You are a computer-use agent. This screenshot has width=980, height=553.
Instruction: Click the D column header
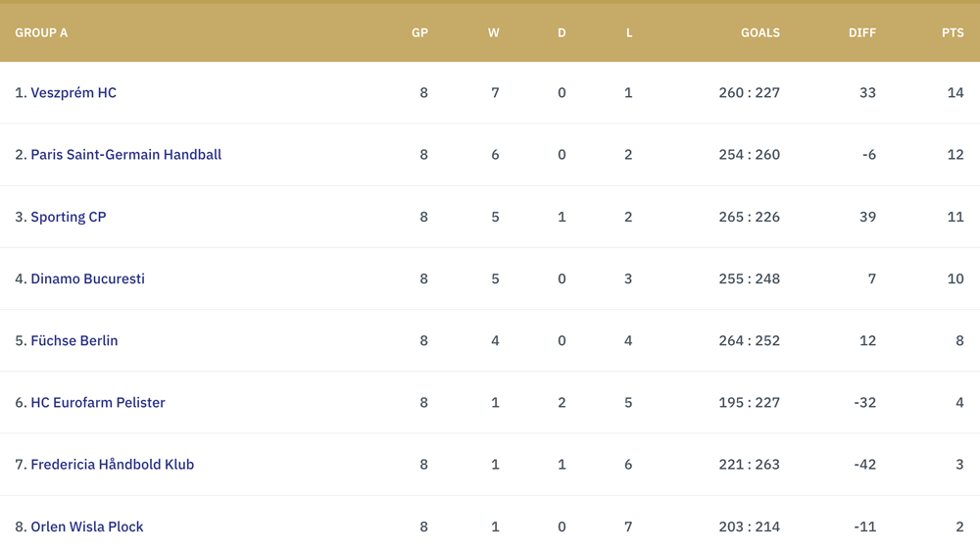[x=562, y=32]
